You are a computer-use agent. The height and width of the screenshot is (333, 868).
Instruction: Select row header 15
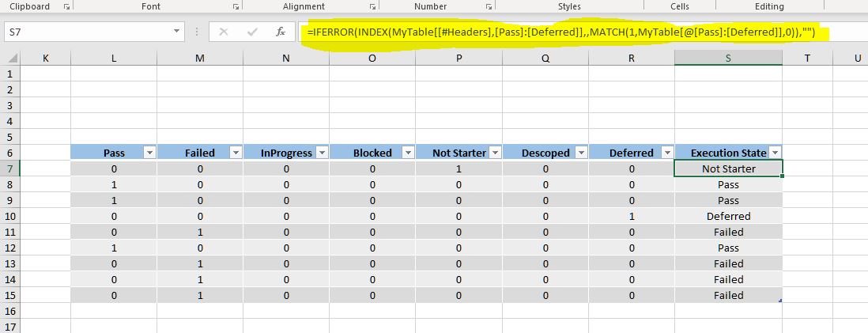[x=10, y=295]
